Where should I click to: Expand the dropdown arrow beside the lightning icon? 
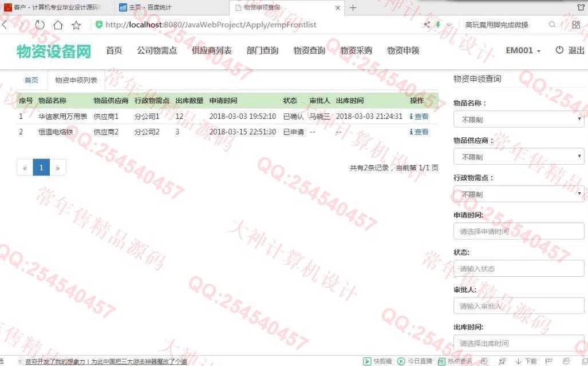pyautogui.click(x=449, y=25)
